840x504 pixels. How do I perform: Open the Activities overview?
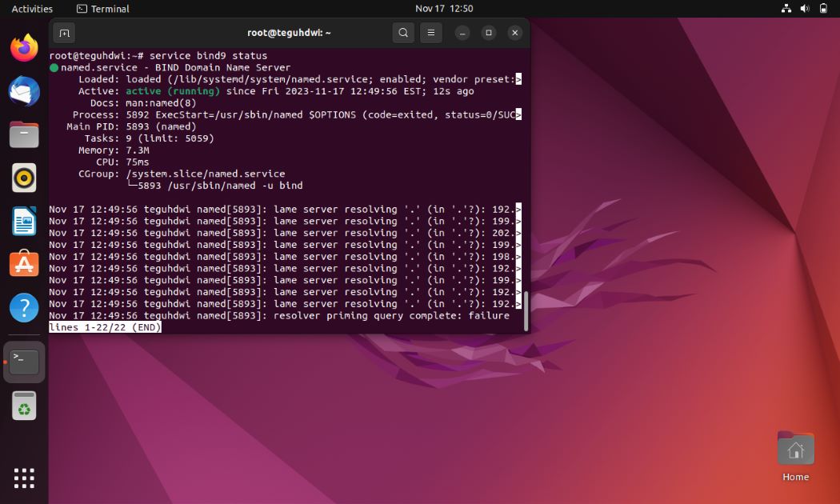point(32,9)
